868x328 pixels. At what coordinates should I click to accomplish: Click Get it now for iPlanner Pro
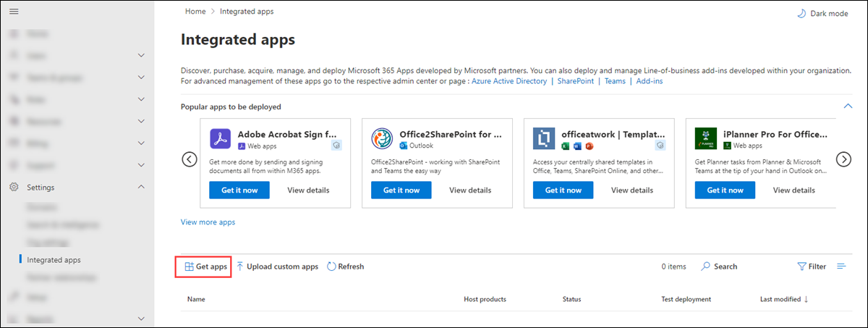(726, 190)
